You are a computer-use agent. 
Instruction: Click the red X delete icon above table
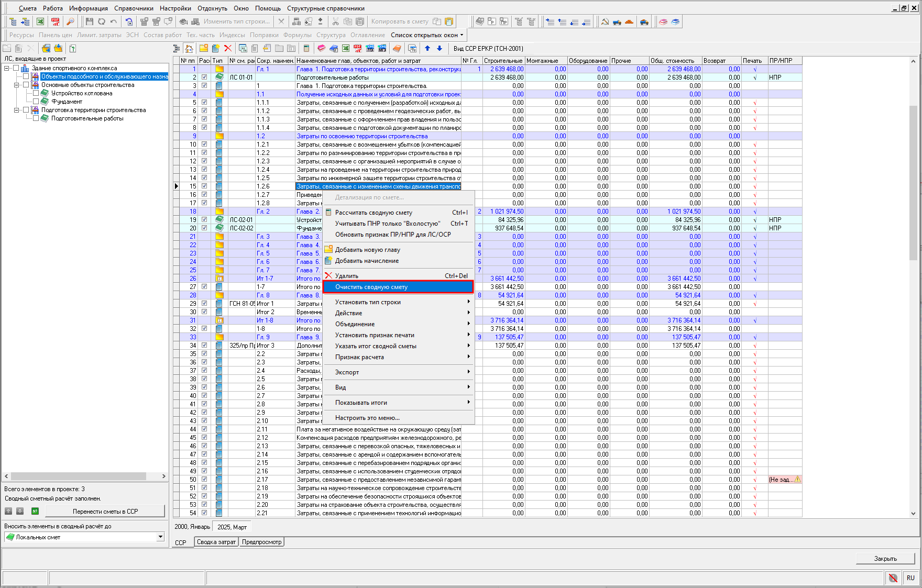pos(228,48)
